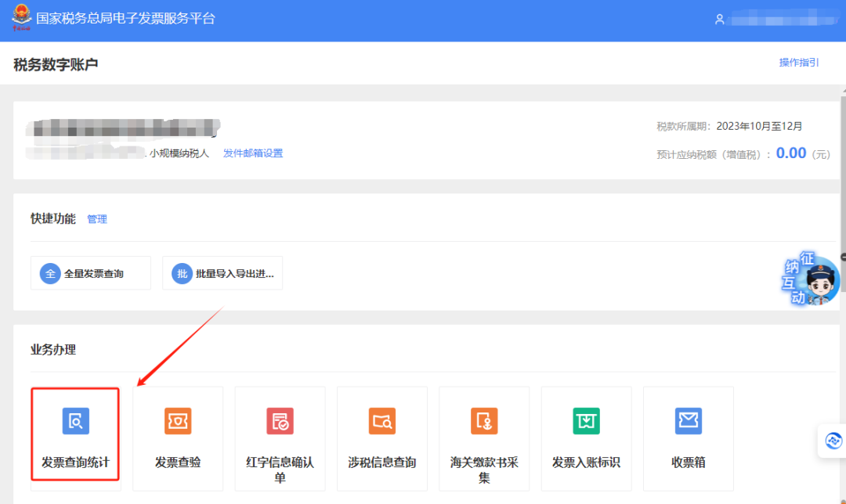Click the 管理 link beside 快捷功能
Image resolution: width=846 pixels, height=504 pixels.
pyautogui.click(x=97, y=219)
